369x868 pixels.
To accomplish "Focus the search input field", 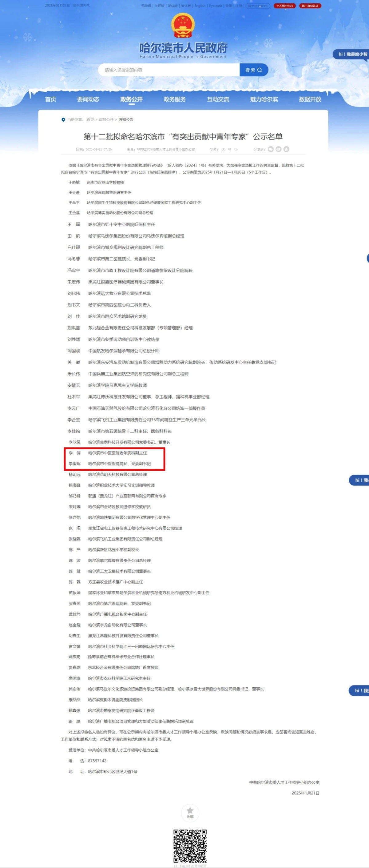I will click(x=168, y=70).
